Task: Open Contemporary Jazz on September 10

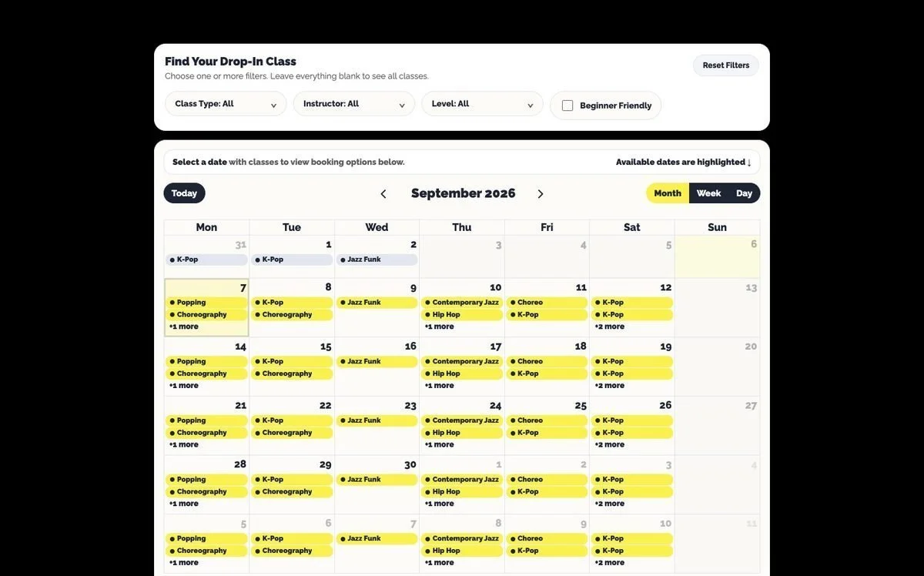Action: [462, 303]
